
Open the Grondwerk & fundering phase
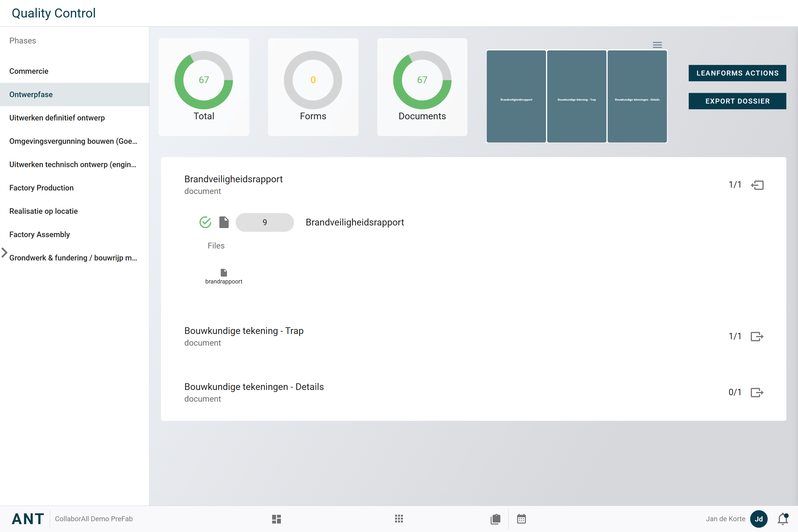point(75,258)
